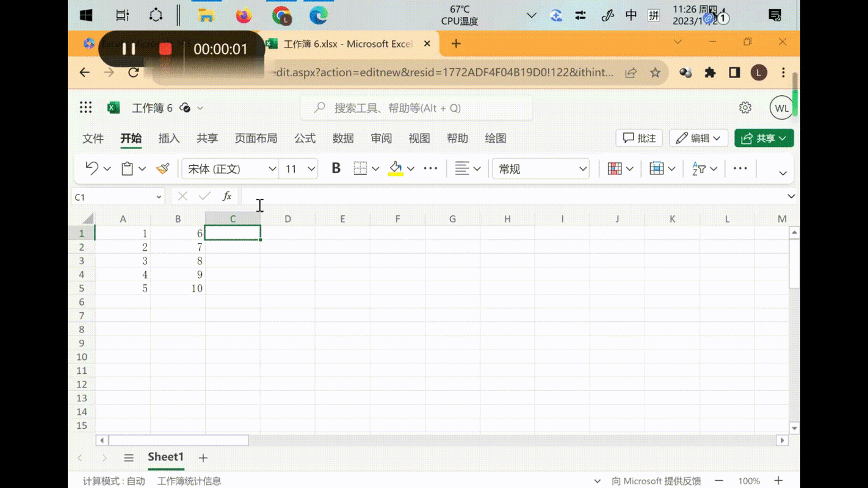This screenshot has height=488, width=868.
Task: Click cell containing 10
Action: coord(178,289)
